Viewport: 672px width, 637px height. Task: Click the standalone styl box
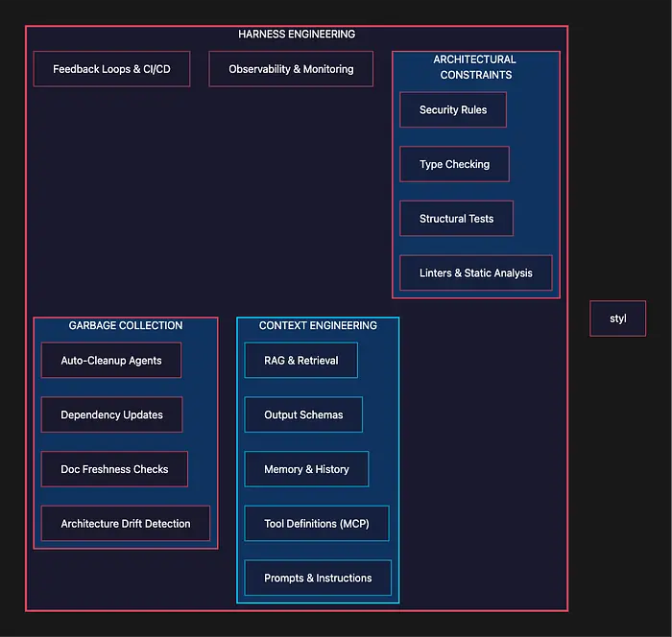[x=618, y=318]
